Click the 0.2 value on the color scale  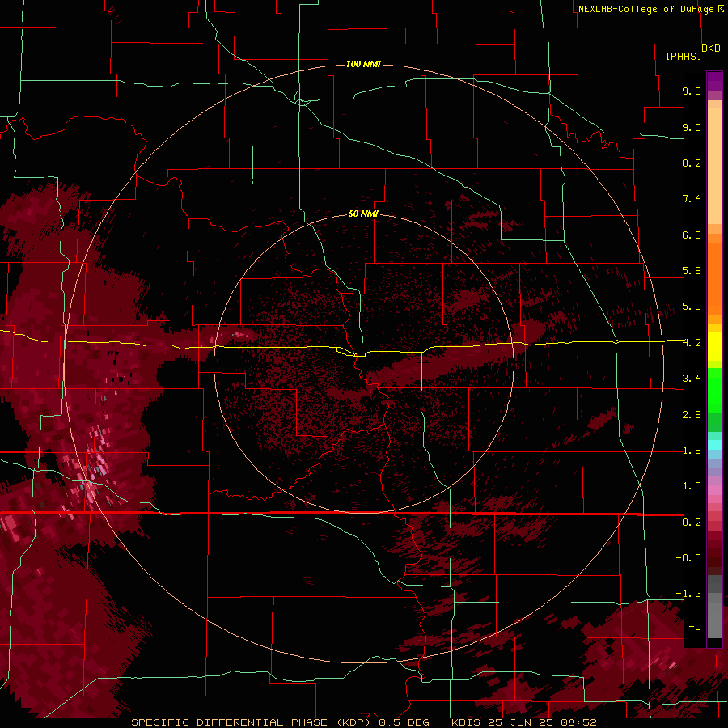692,523
